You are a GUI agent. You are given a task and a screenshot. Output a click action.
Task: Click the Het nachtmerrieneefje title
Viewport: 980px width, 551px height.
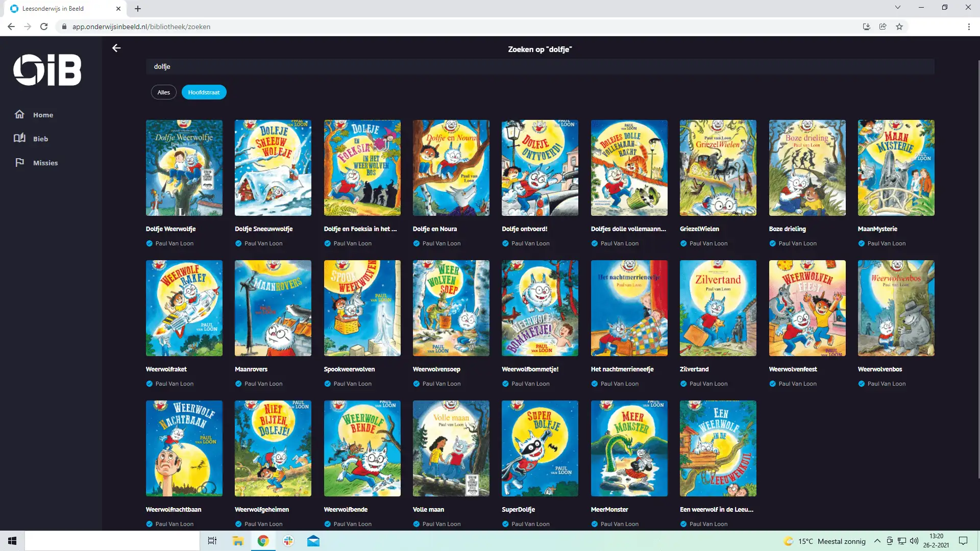622,369
